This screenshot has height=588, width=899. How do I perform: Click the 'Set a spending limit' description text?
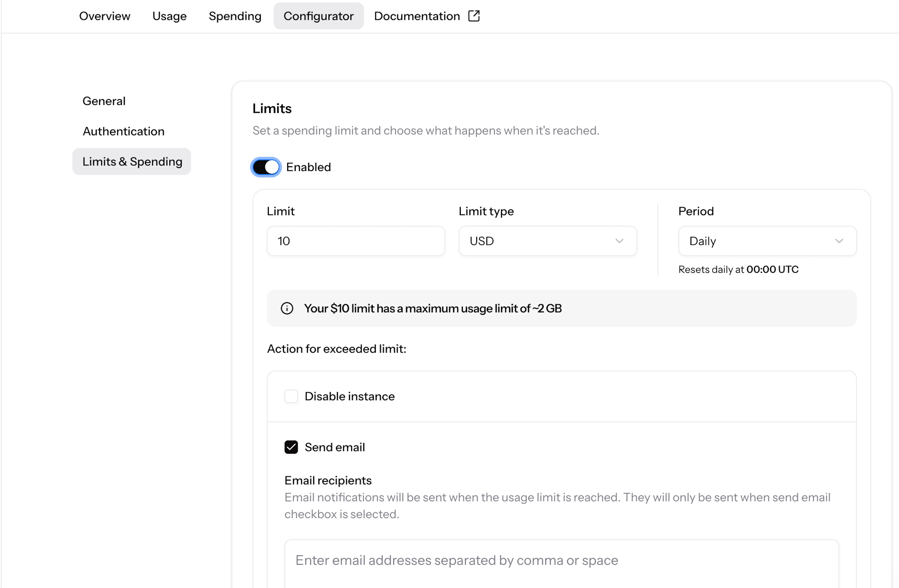426,131
